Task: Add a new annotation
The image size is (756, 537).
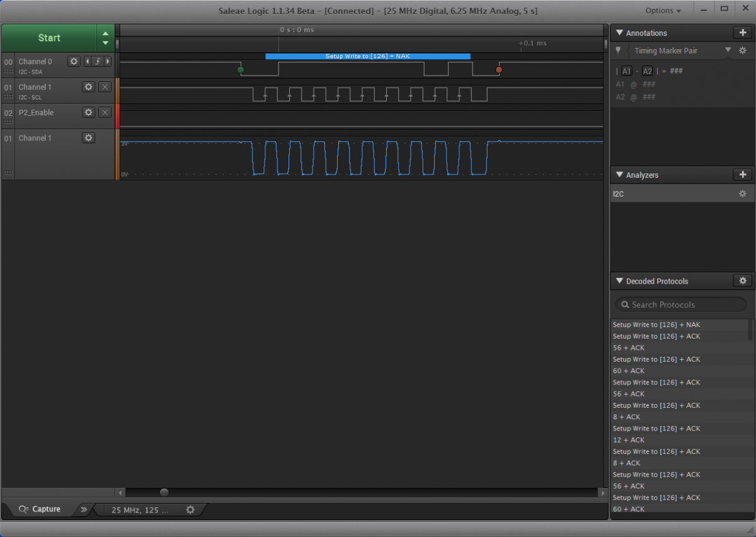Action: tap(743, 33)
